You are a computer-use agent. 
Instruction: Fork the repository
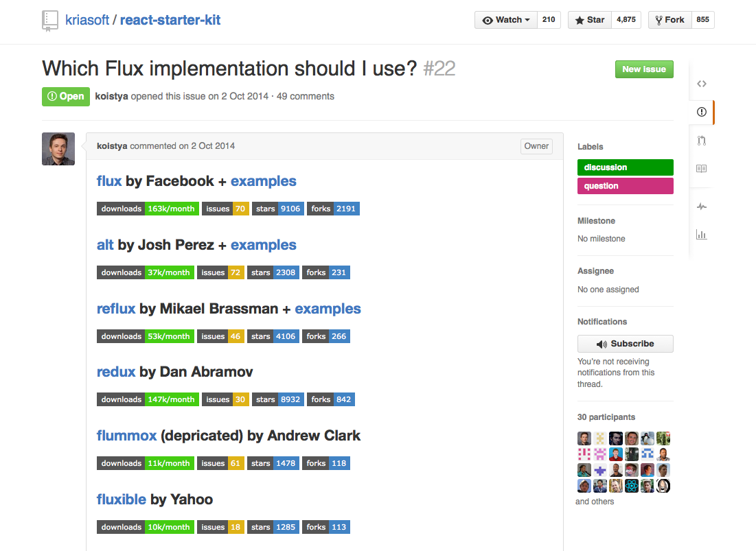[670, 20]
